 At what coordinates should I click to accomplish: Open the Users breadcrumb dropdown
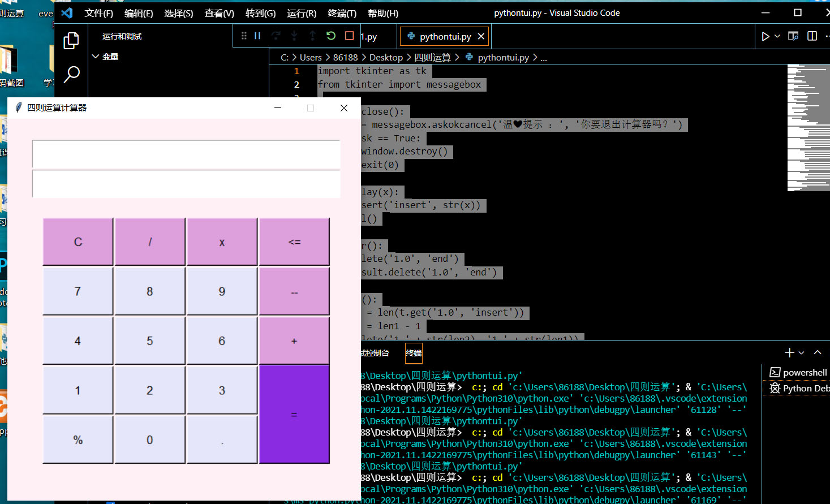(311, 57)
